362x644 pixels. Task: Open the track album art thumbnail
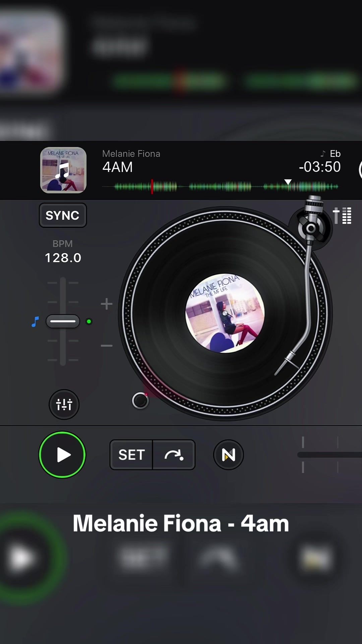[x=63, y=170]
